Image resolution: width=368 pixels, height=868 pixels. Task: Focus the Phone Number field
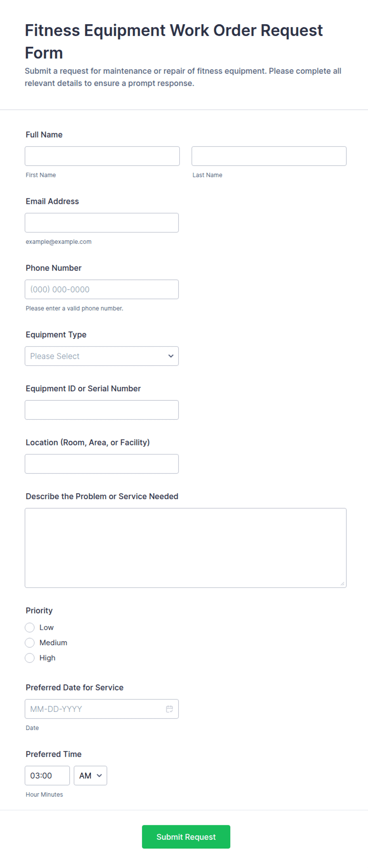pos(102,289)
